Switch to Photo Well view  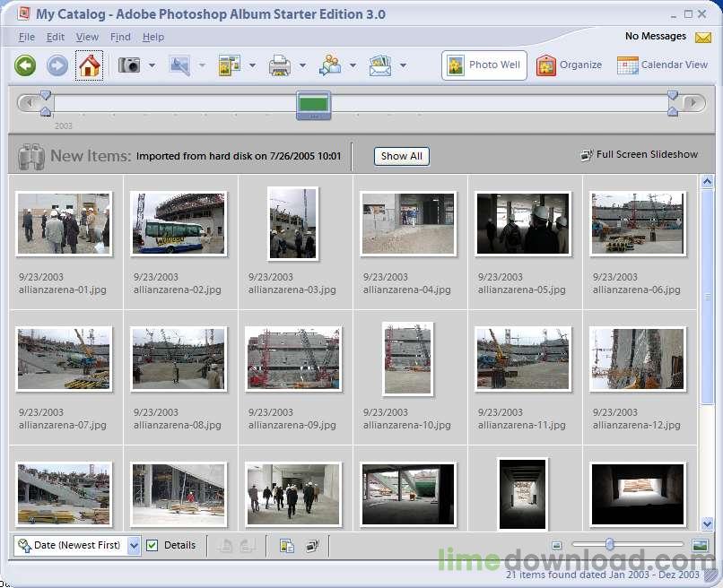coord(483,65)
